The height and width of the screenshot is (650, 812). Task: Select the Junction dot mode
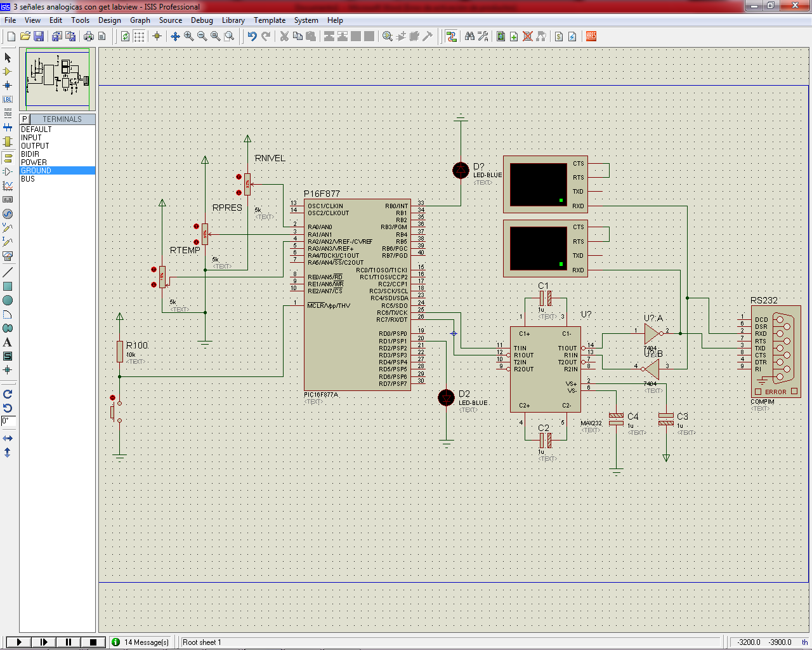[x=8, y=85]
